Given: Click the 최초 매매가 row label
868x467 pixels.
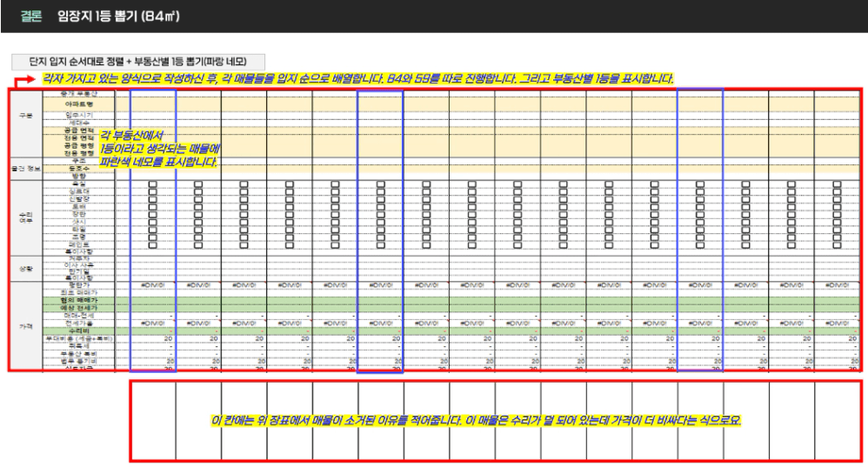Looking at the screenshot, I should point(78,292).
